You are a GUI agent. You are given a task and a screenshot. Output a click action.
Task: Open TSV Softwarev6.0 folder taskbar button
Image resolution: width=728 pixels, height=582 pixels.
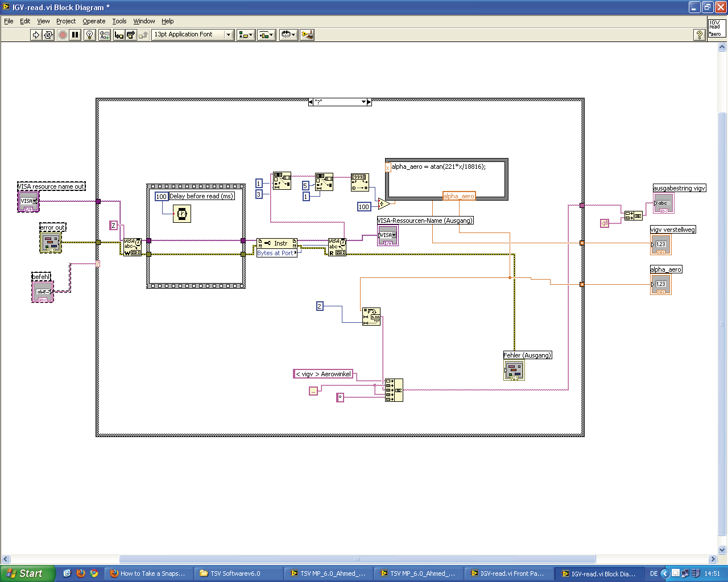[x=239, y=573]
